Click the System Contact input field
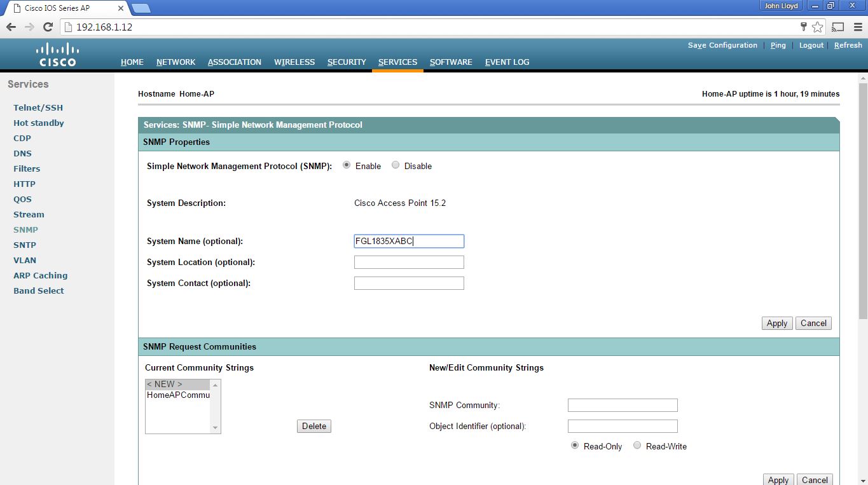The width and height of the screenshot is (868, 485). point(409,283)
